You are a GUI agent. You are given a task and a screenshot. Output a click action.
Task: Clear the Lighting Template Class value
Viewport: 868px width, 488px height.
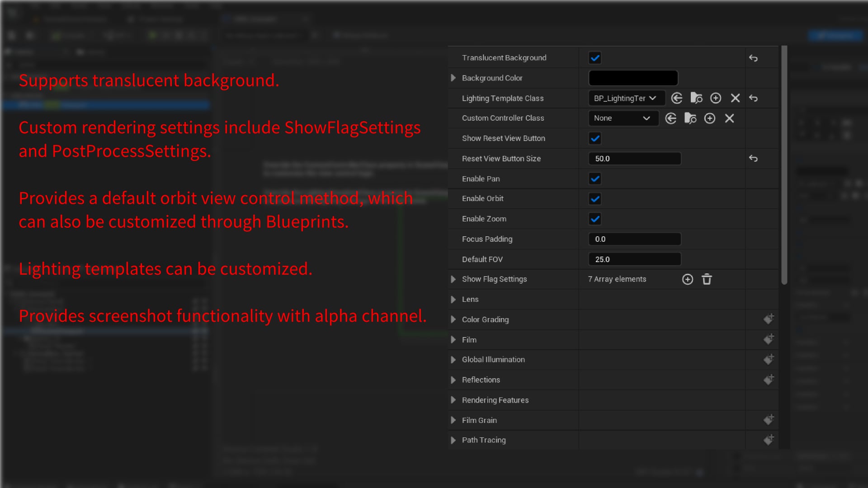[735, 98]
